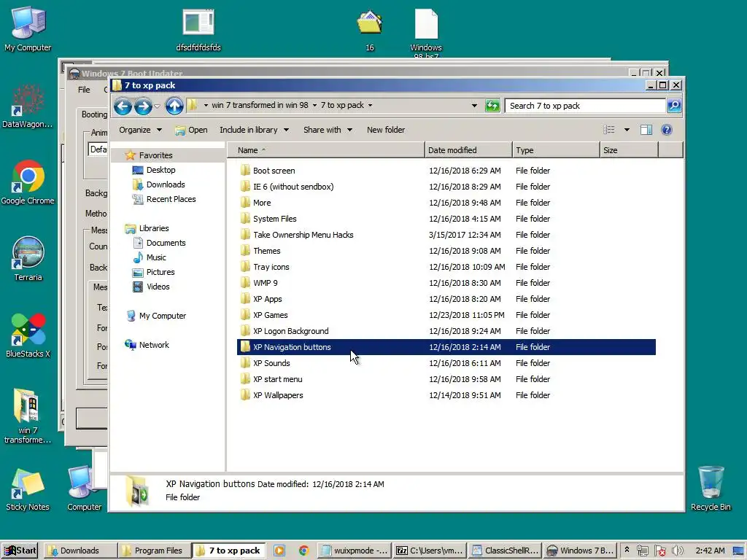Open the Include in library dropdown
The width and height of the screenshot is (747, 560).
(x=254, y=130)
